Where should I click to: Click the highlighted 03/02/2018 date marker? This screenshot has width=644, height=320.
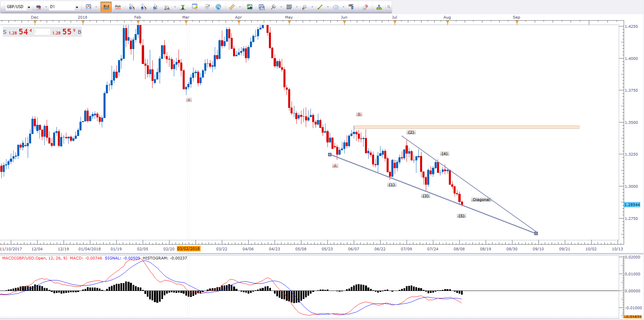(x=188, y=249)
